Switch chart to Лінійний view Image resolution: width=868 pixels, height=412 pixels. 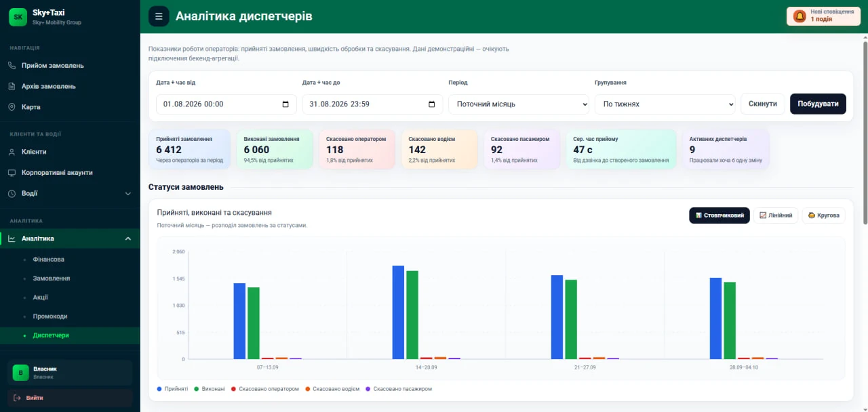776,215
